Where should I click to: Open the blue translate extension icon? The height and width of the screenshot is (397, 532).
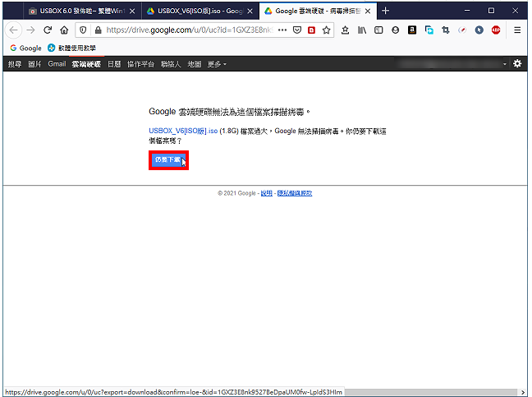coord(429,30)
